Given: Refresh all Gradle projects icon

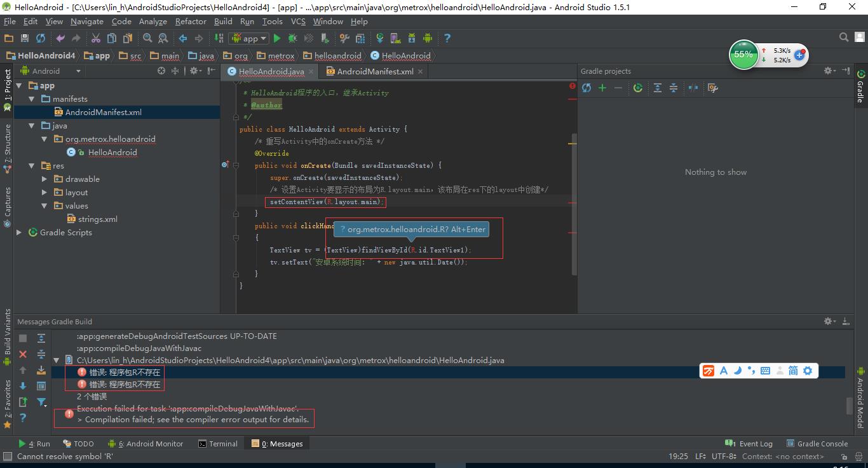Looking at the screenshot, I should (x=587, y=88).
